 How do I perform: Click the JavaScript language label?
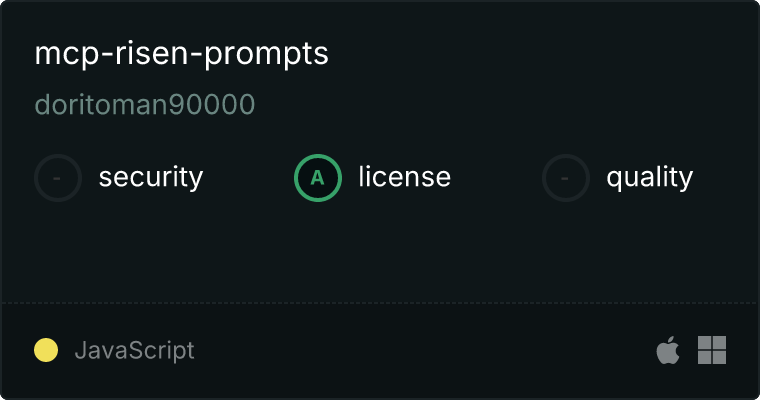[134, 350]
